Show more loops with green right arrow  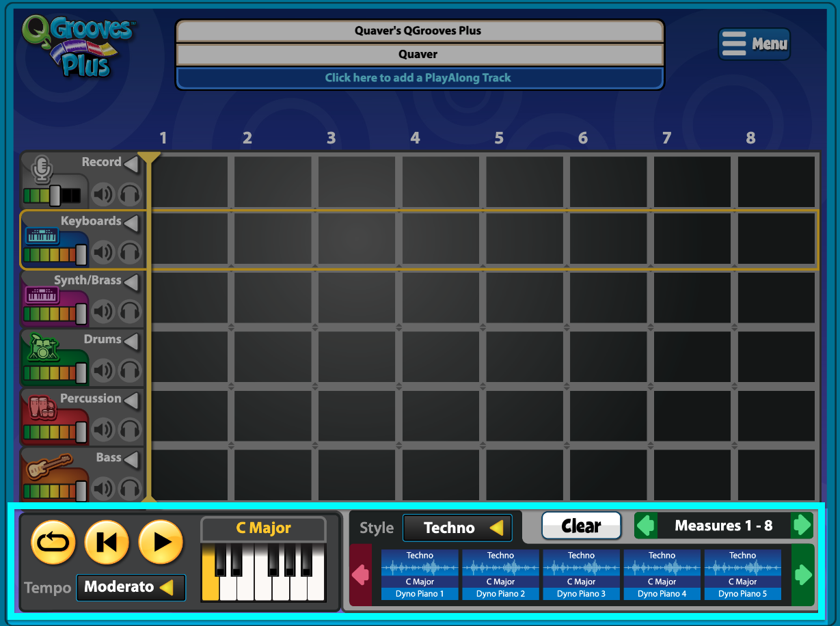click(803, 575)
